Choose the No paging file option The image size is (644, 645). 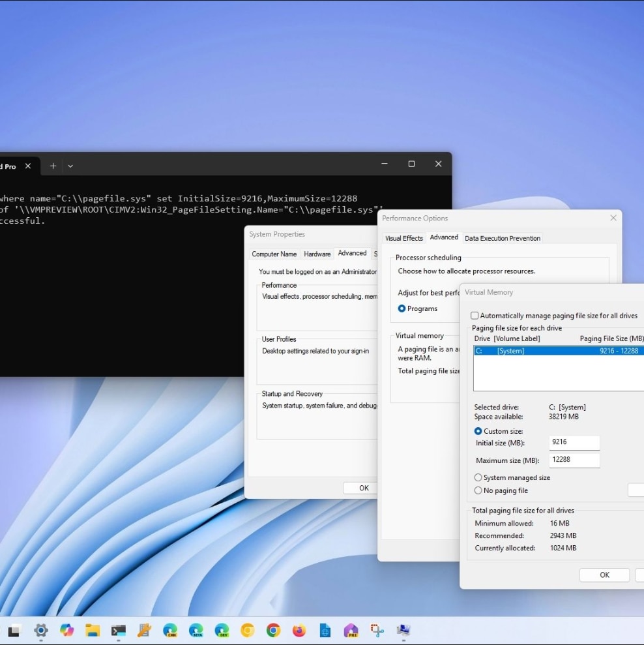(476, 490)
